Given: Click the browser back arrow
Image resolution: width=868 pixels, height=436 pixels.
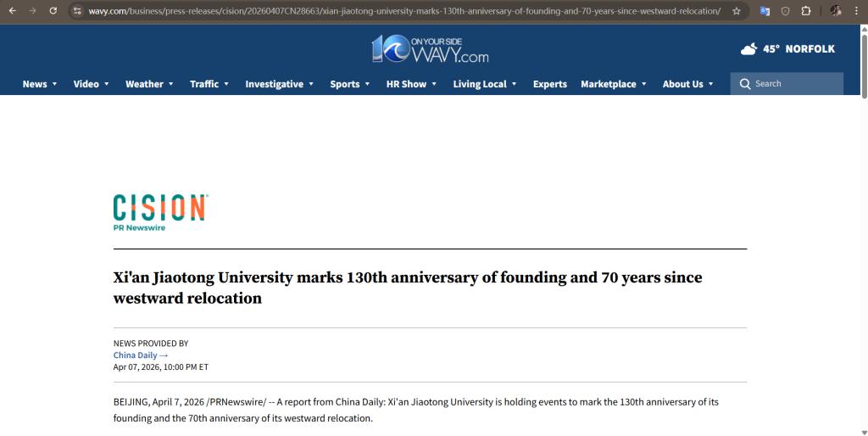Looking at the screenshot, I should click(x=12, y=11).
